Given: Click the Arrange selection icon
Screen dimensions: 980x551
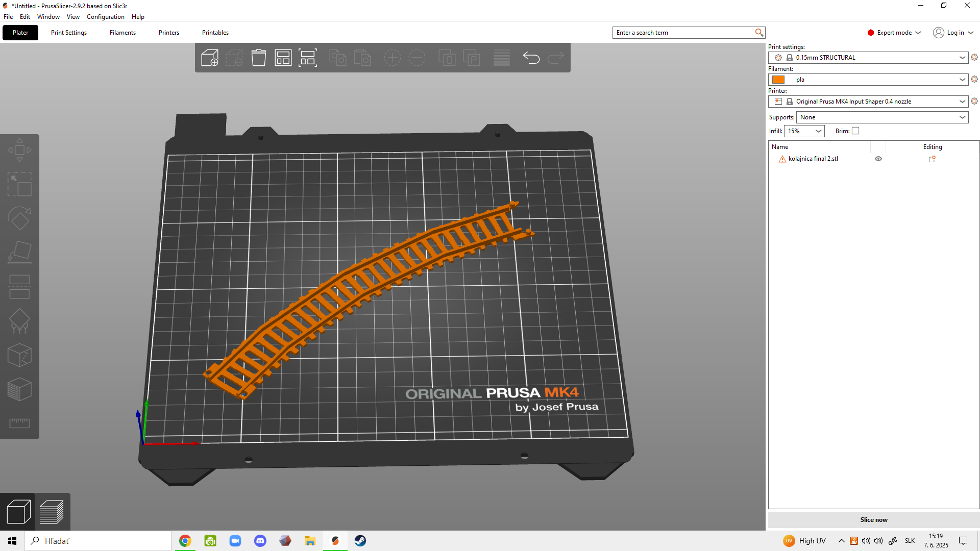Looking at the screenshot, I should point(308,58).
